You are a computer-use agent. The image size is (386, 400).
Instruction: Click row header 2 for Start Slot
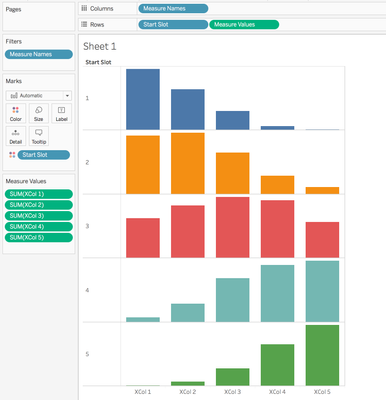(x=87, y=162)
